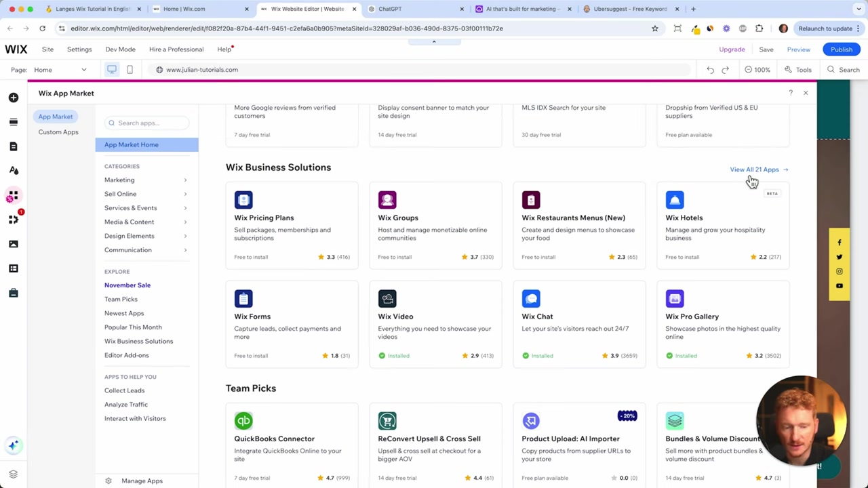Screen dimensions: 868x488
Task: Click the Wix Video app icon
Action: (x=387, y=299)
